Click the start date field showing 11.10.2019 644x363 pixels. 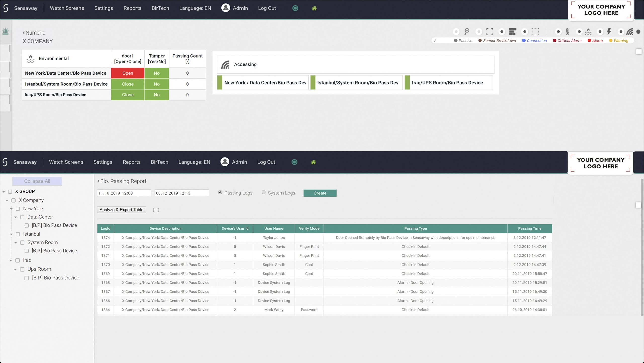coord(124,193)
